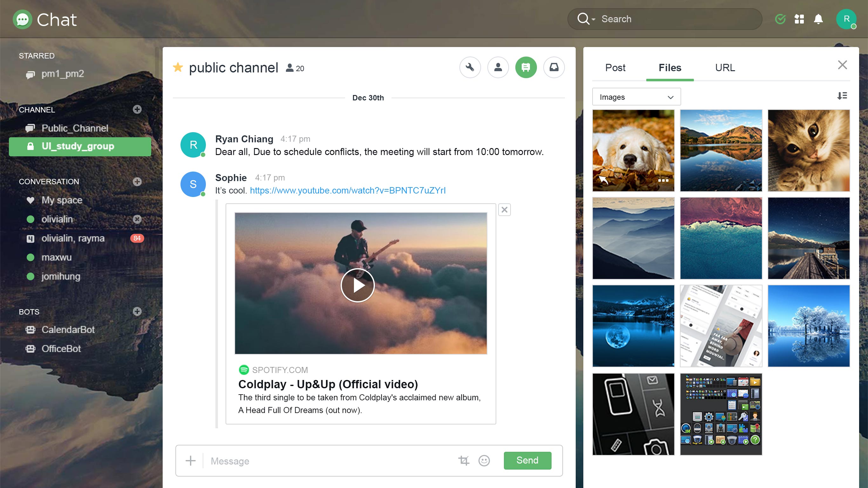Open the blue moon lake thumbnail
This screenshot has height=488, width=868.
point(633,326)
